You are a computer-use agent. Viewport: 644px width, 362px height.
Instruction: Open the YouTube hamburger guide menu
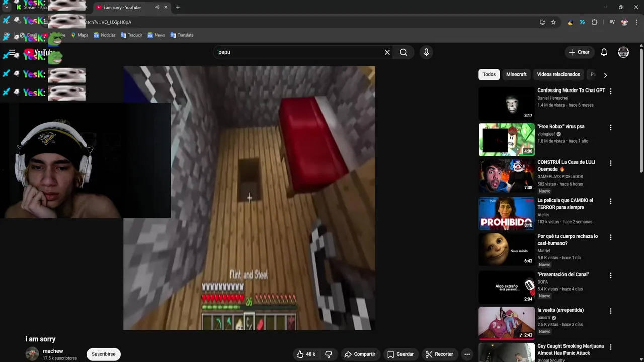tap(12, 52)
